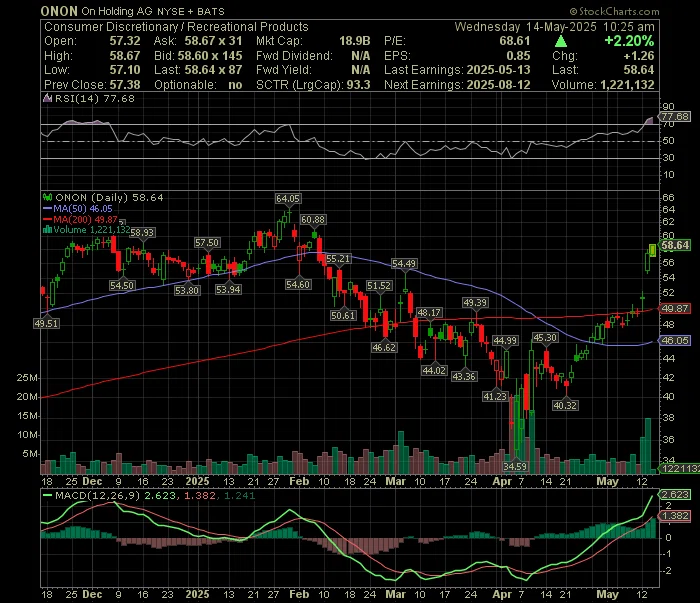This screenshot has width=700, height=603.
Task: Click the Consumer Discretionary / Recreational Products sector text
Action: [x=176, y=27]
